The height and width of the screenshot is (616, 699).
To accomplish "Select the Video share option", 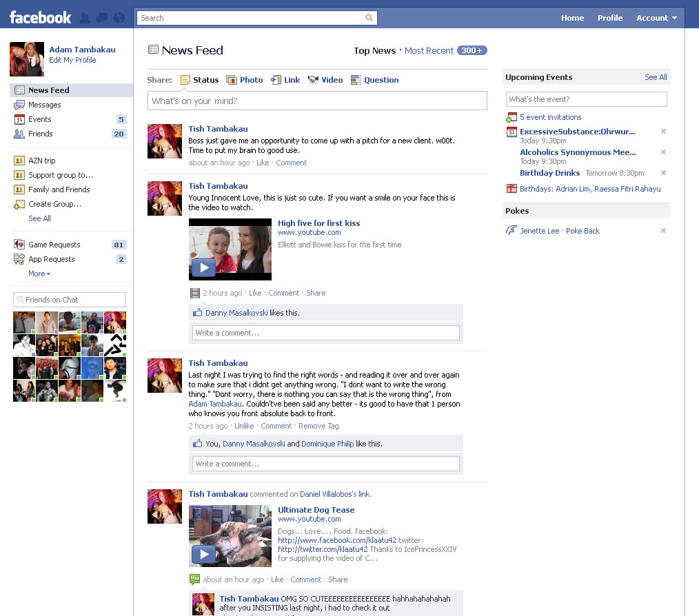I will point(325,80).
